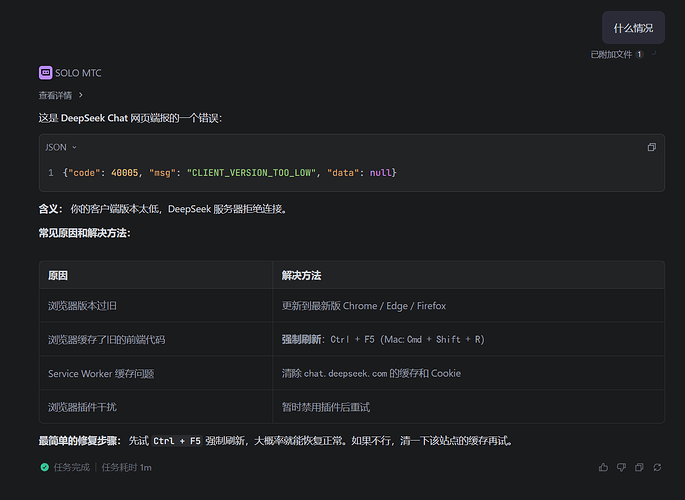Viewport: 685px width, 500px height.
Task: Select the 什么情况 user message bubble
Action: pos(633,28)
